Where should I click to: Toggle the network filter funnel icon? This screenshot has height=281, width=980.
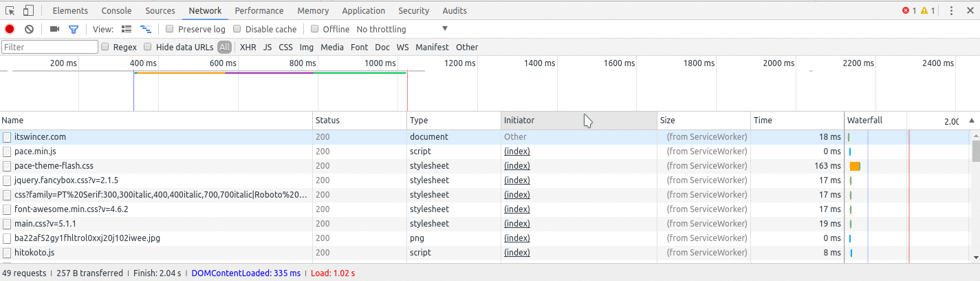(74, 29)
